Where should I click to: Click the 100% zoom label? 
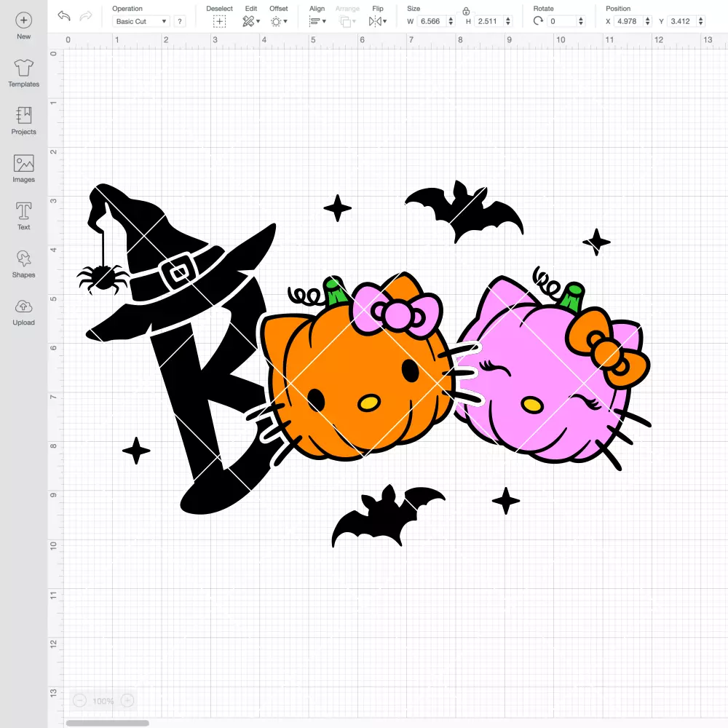103,701
